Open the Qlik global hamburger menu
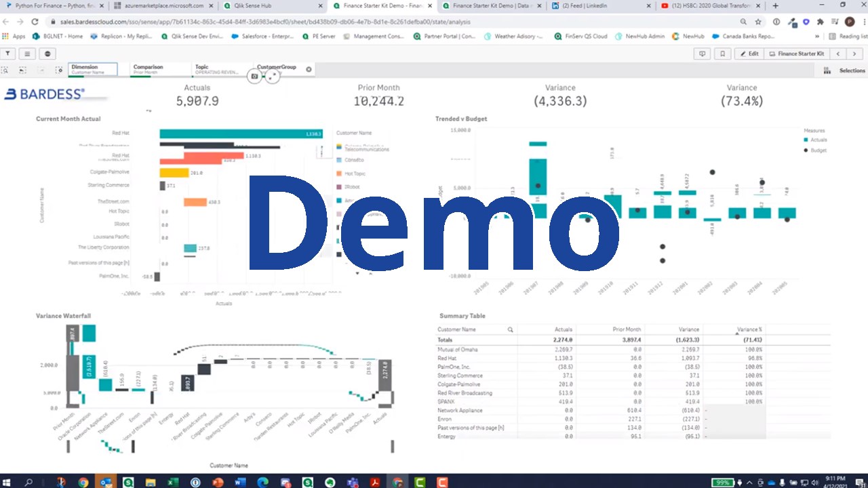Screen dimensions: 868x488 (x=27, y=54)
